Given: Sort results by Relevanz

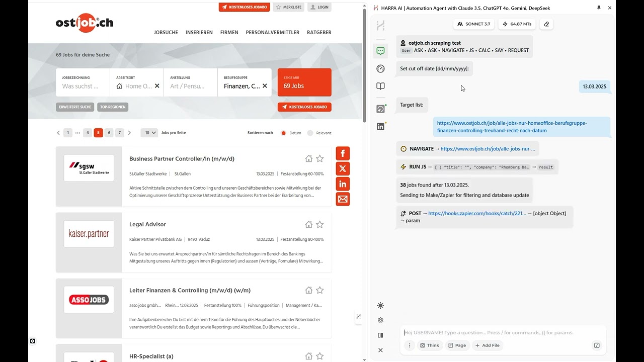Looking at the screenshot, I should pyautogui.click(x=310, y=133).
